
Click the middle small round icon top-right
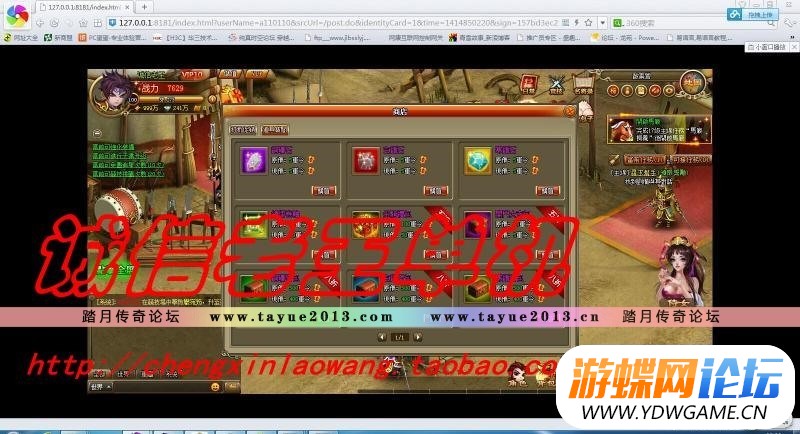(641, 91)
